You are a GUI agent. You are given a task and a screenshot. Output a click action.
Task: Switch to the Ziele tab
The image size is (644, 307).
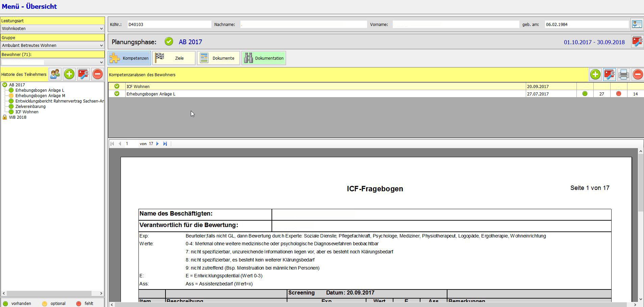click(x=174, y=58)
